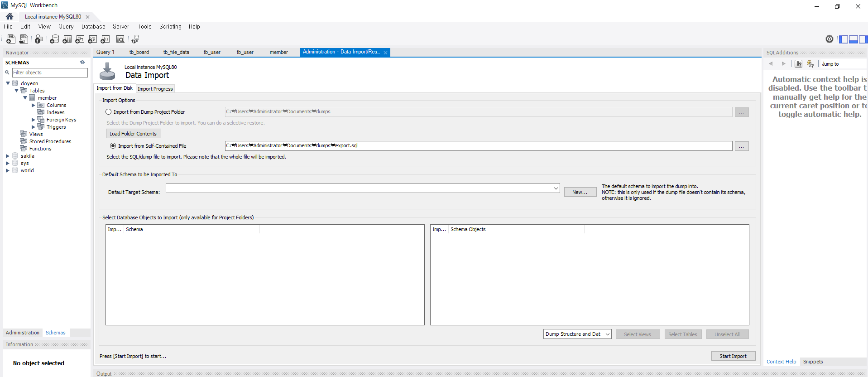868x377 pixels.
Task: Open Dump Structure and Data dropdown
Action: pyautogui.click(x=607, y=334)
